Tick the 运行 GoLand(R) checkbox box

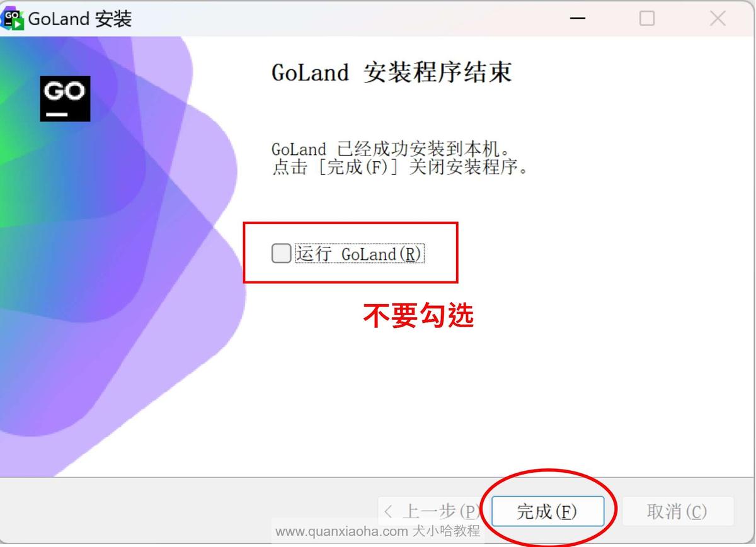pyautogui.click(x=281, y=253)
